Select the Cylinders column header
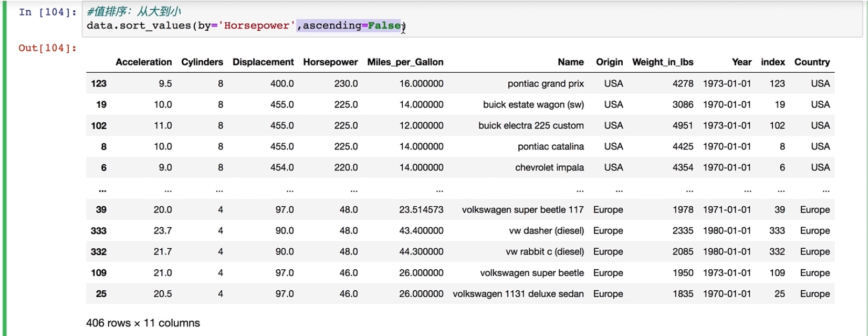This screenshot has height=336, width=868. click(202, 62)
